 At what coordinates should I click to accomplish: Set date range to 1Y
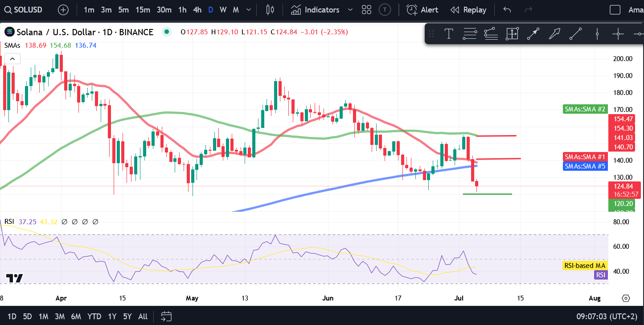coord(112,317)
